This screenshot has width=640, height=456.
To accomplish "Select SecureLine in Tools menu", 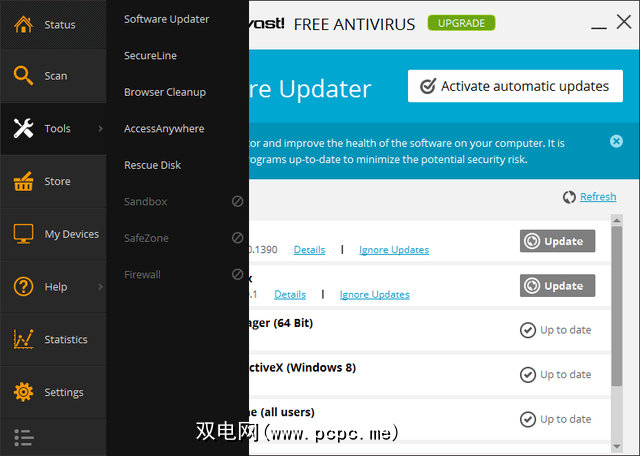I will point(150,56).
